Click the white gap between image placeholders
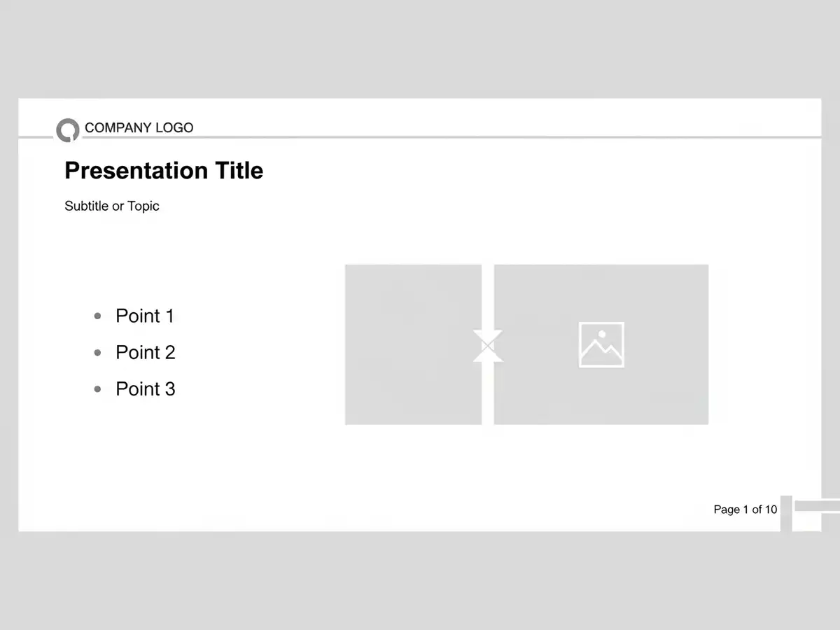 pyautogui.click(x=488, y=294)
